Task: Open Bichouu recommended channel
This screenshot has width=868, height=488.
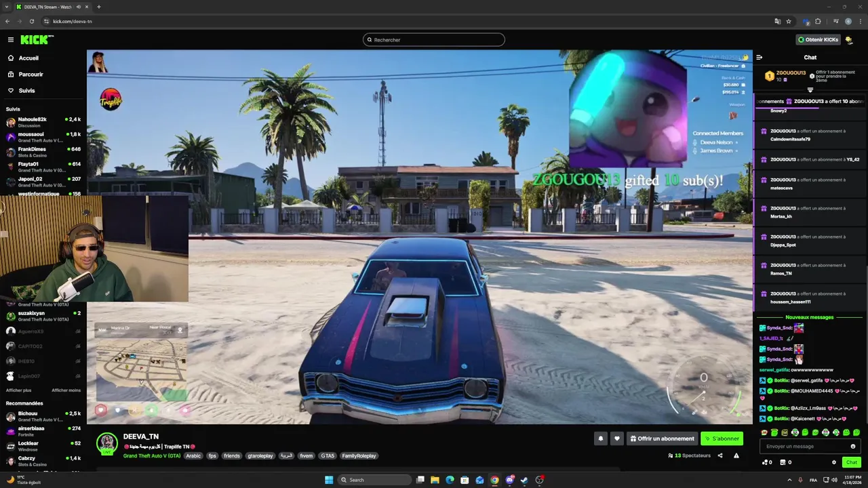Action: (43, 416)
